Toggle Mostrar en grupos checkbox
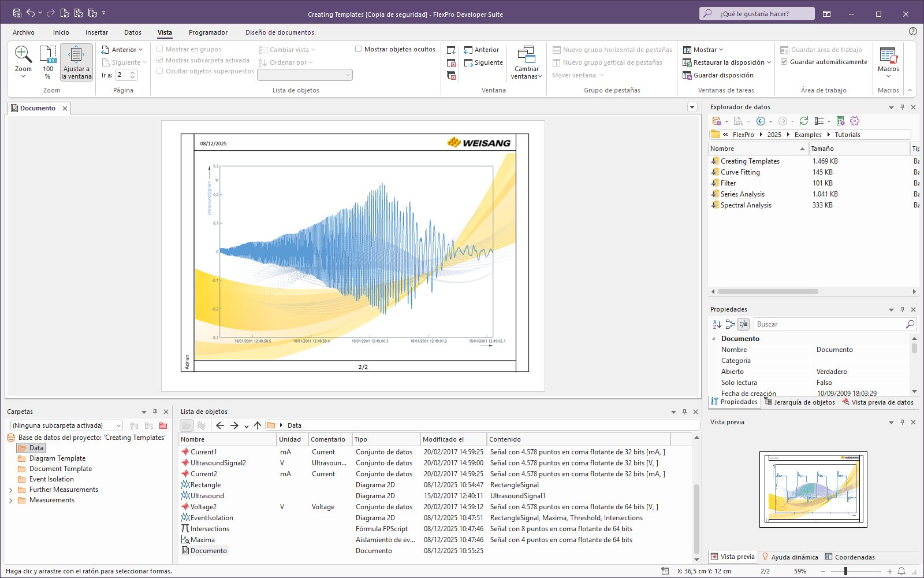 coord(160,49)
